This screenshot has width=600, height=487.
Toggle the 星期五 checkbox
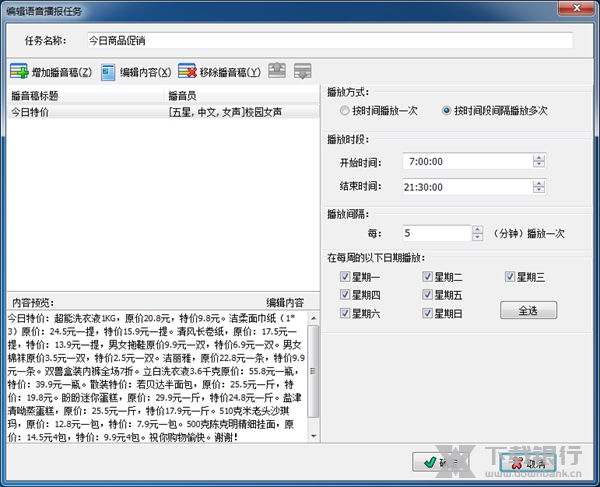point(428,295)
